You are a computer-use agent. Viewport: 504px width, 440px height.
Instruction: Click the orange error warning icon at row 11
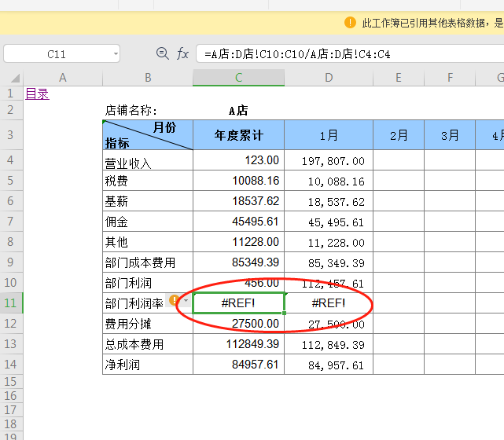(x=175, y=300)
